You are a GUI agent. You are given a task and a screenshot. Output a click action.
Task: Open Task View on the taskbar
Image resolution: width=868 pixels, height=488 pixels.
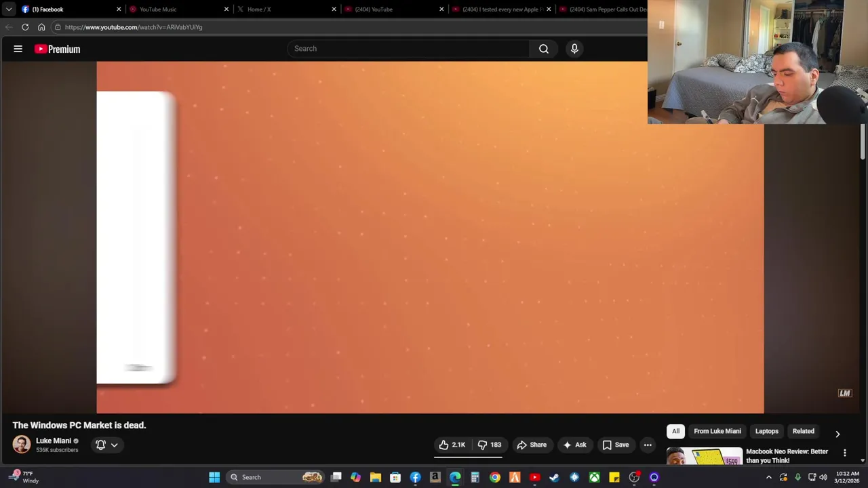pos(336,477)
